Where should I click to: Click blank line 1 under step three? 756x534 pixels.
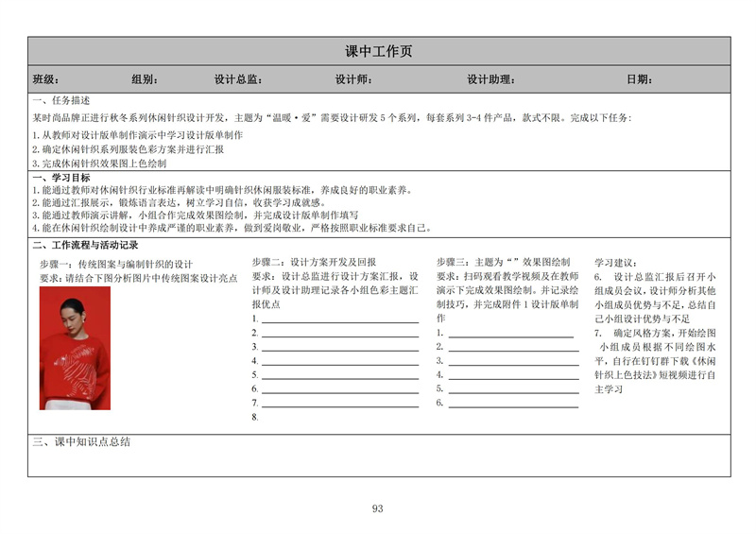tap(511, 335)
